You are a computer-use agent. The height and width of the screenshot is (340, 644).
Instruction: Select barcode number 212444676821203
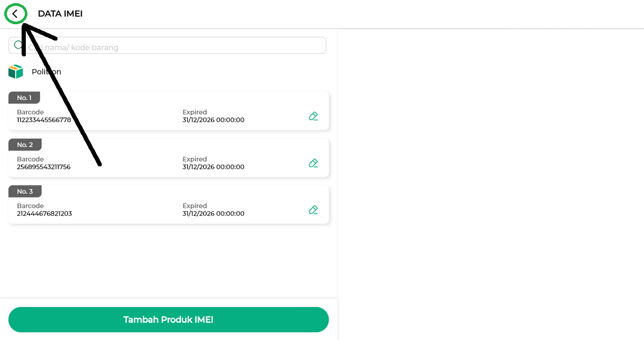point(44,214)
